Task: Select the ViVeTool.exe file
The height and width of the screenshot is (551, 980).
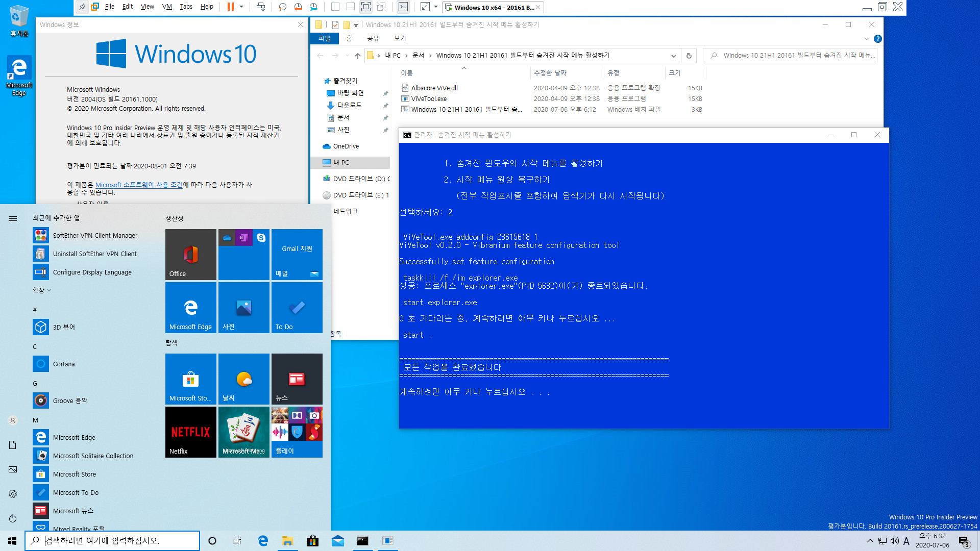Action: [x=429, y=99]
